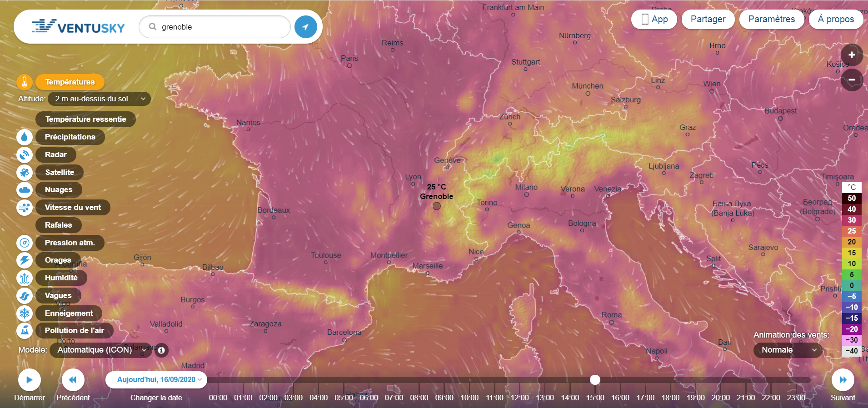
Task: Click the satellite icon
Action: pos(25,172)
